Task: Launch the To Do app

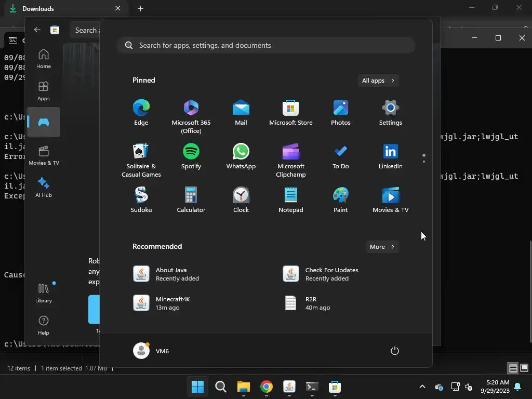Action: pyautogui.click(x=341, y=156)
